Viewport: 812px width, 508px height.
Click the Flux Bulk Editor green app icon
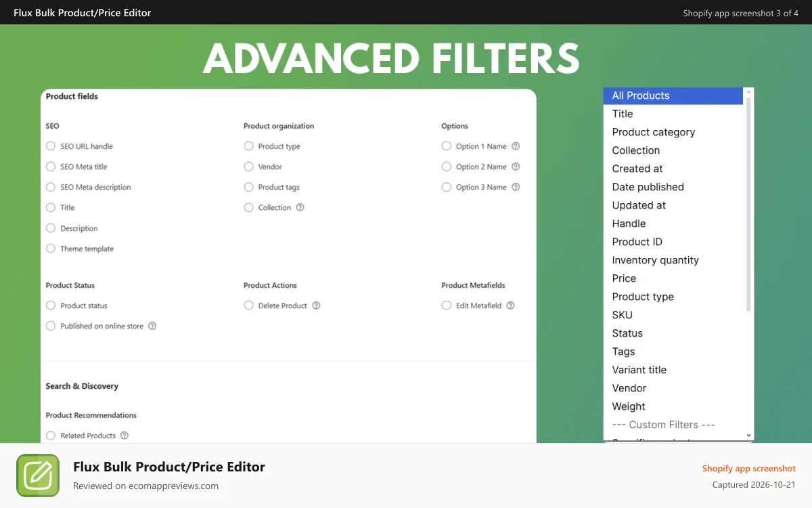pos(38,475)
